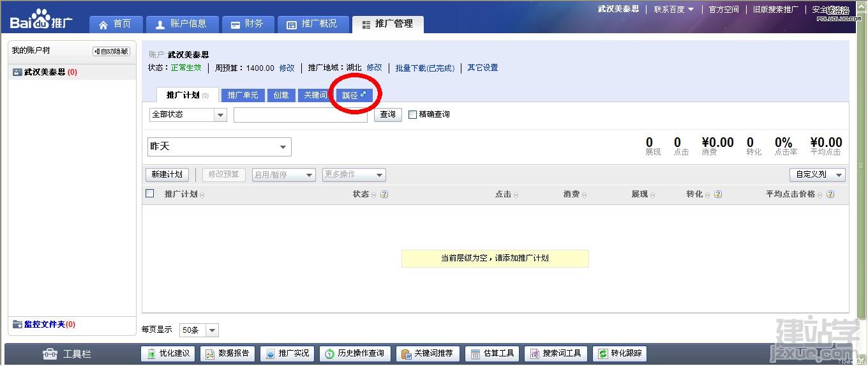The width and height of the screenshot is (868, 366).
Task: Click 修改 next to 推广地域 湖北
Action: tap(374, 68)
